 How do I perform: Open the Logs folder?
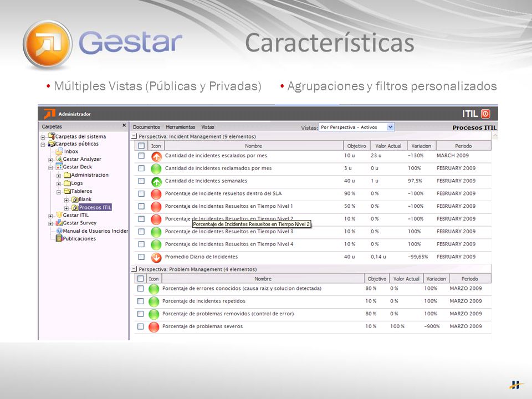pos(76,183)
